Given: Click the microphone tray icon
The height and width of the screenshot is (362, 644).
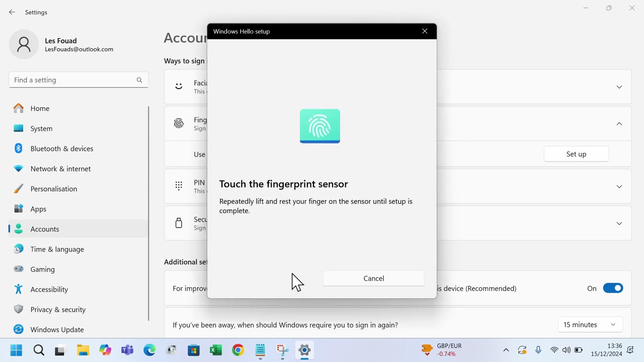Looking at the screenshot, I should (x=538, y=350).
